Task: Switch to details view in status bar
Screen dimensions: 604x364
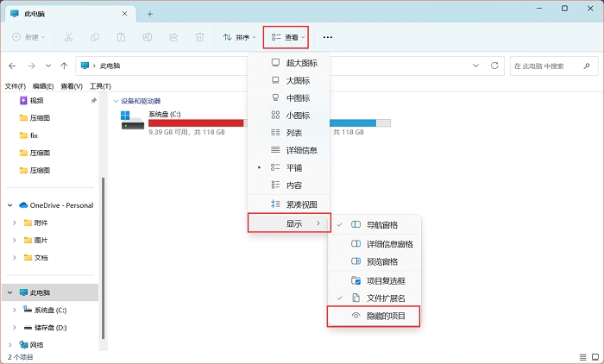Action: 583,357
